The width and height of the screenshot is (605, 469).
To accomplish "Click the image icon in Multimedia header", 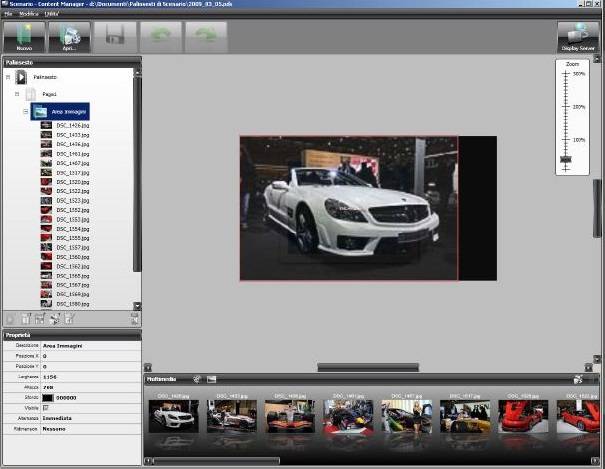I will pos(212,380).
